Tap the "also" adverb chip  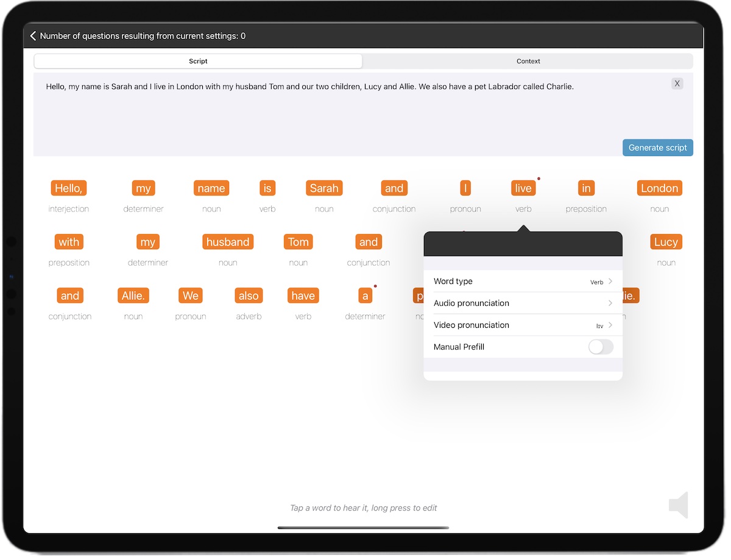249,295
